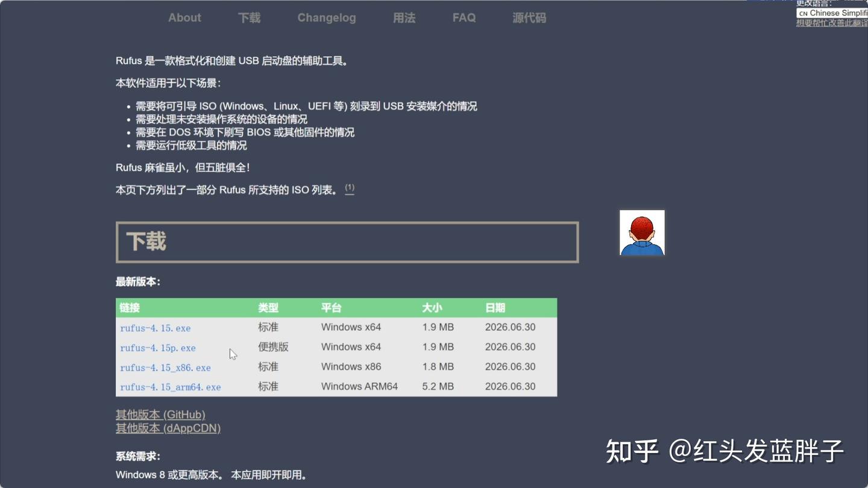Select the 用法 navigation item
868x488 pixels.
coord(404,18)
